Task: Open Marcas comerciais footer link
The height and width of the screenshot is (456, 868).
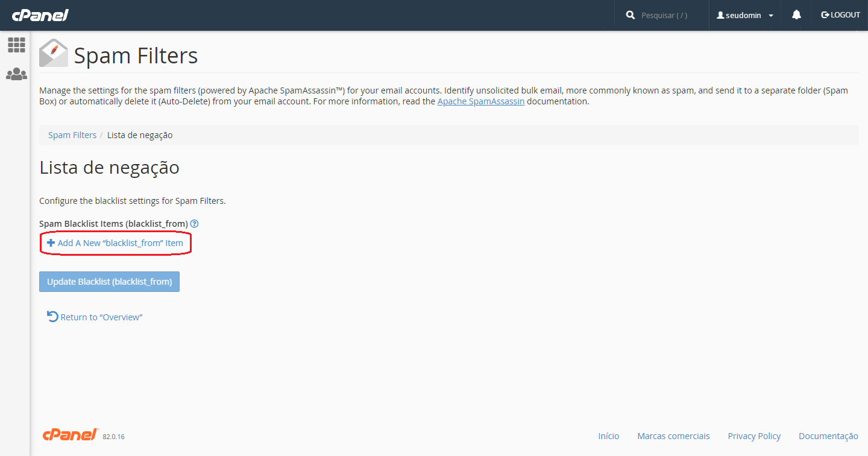Action: [673, 436]
